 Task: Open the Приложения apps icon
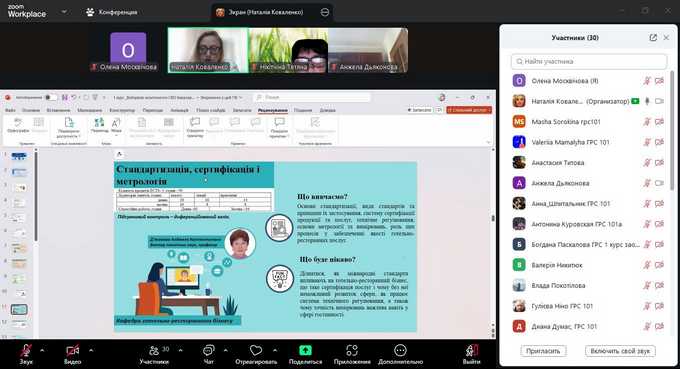pyautogui.click(x=352, y=350)
